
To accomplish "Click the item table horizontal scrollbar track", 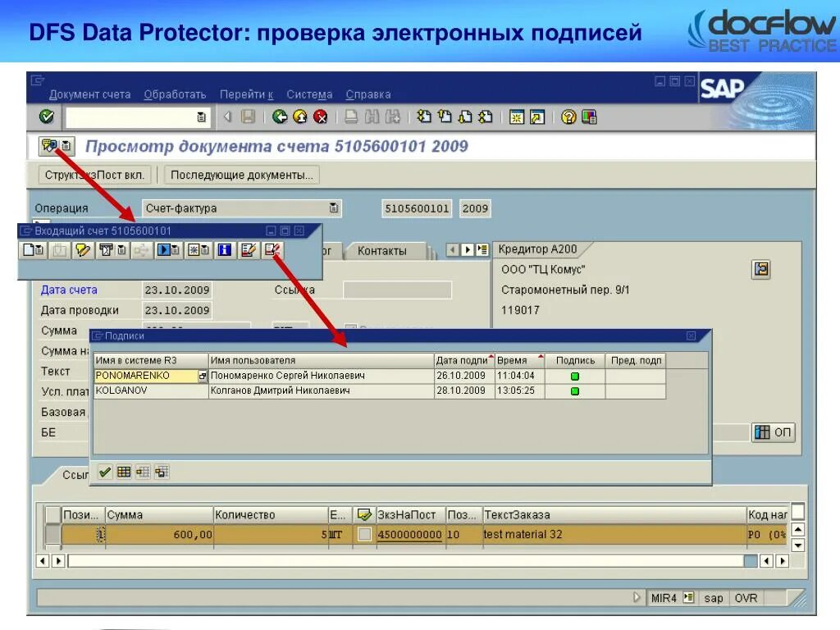I will pyautogui.click(x=406, y=561).
